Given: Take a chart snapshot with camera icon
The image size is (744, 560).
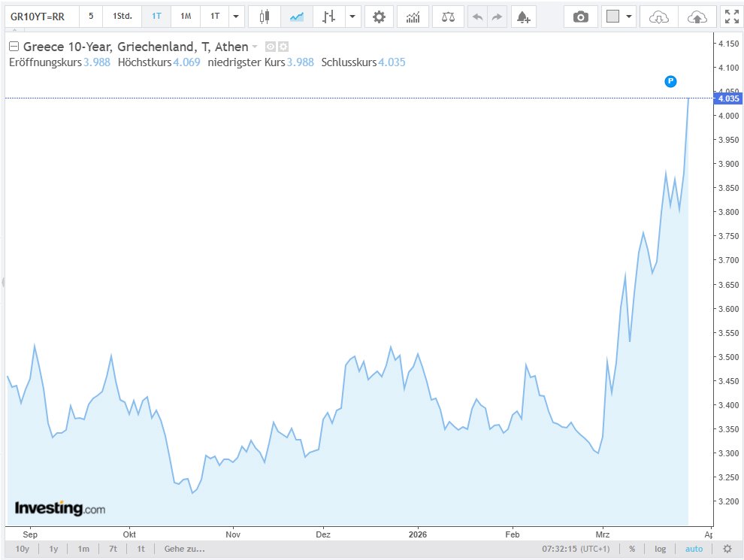Looking at the screenshot, I should click(581, 17).
